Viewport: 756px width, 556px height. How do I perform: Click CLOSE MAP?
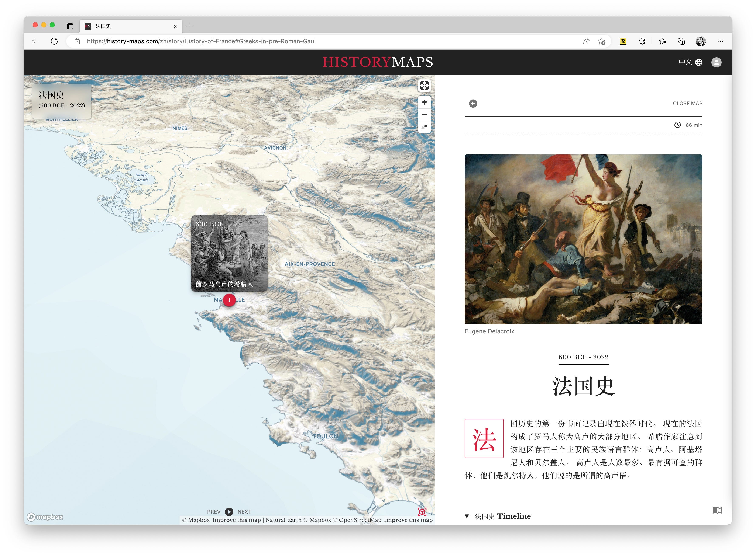(x=688, y=103)
